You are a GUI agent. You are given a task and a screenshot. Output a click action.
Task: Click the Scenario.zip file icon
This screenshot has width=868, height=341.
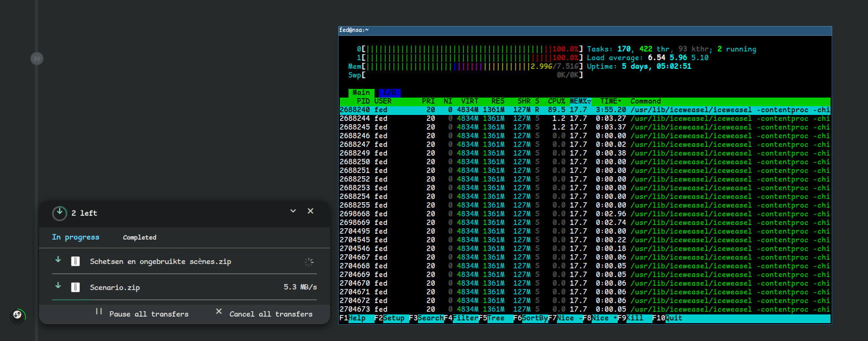[76, 287]
